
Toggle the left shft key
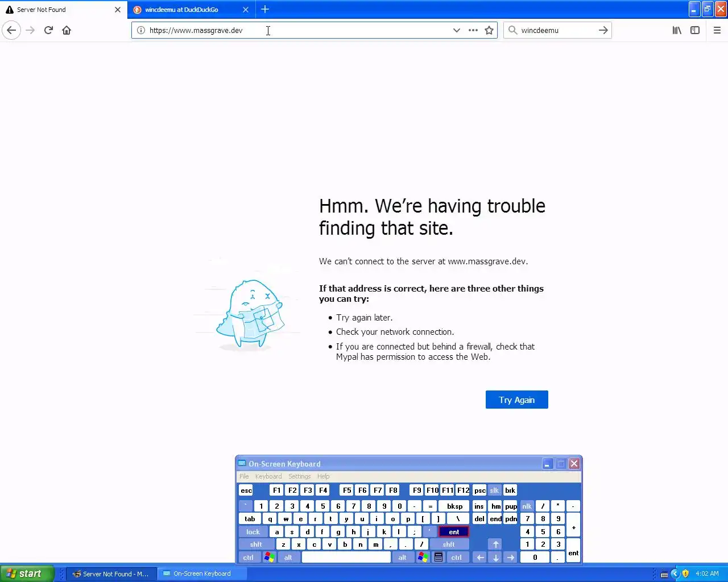pyautogui.click(x=256, y=544)
